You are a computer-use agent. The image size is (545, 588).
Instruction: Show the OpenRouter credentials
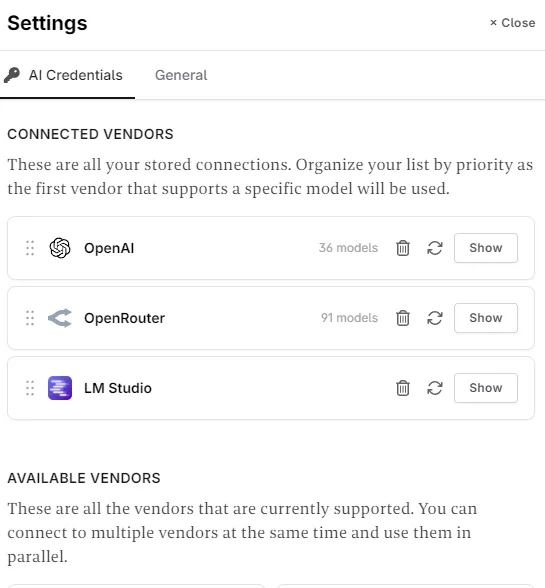[486, 318]
